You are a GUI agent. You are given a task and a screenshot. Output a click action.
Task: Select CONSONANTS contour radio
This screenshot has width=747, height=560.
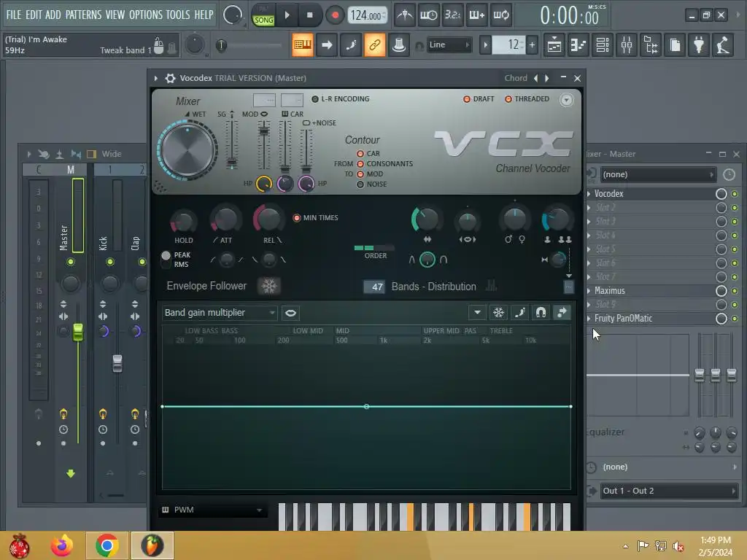(x=360, y=164)
